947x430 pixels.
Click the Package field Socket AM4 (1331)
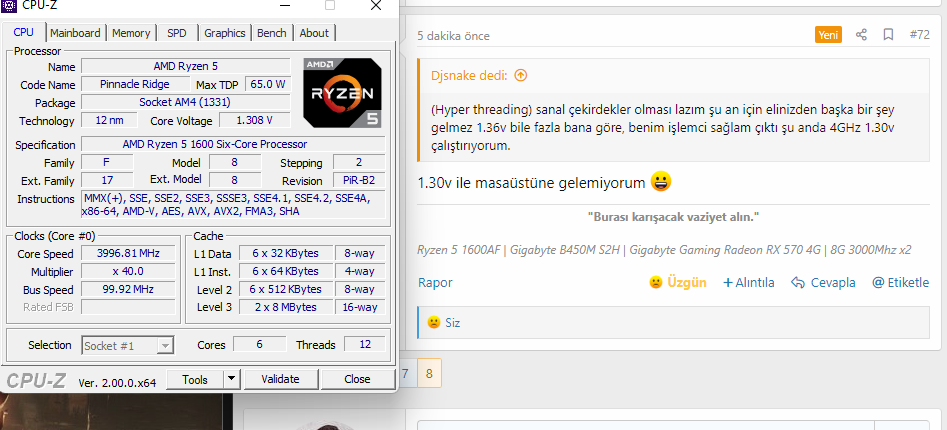pos(185,102)
